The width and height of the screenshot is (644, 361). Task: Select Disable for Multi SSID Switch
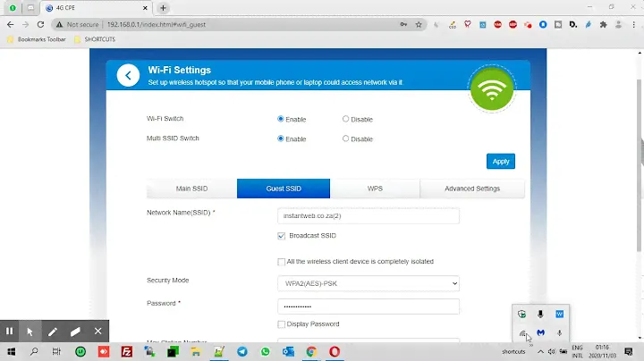pos(346,139)
